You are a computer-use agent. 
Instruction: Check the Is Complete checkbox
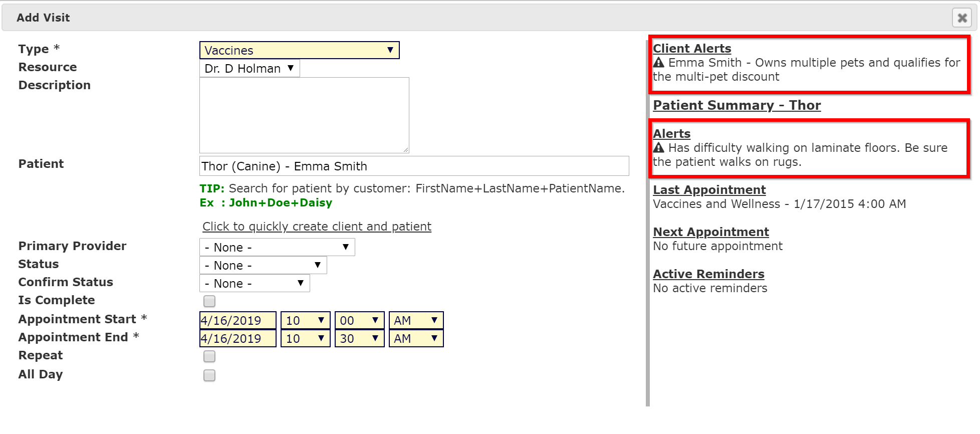point(209,301)
